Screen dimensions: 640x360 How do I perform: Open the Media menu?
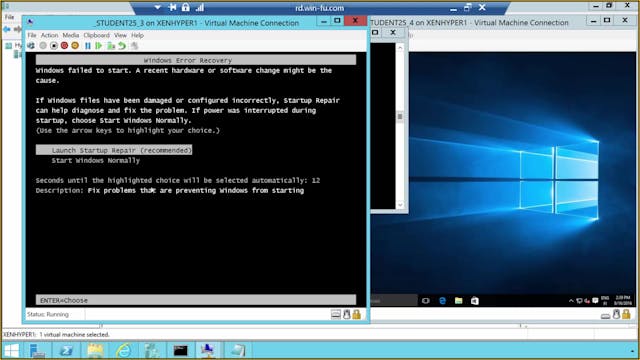point(71,36)
